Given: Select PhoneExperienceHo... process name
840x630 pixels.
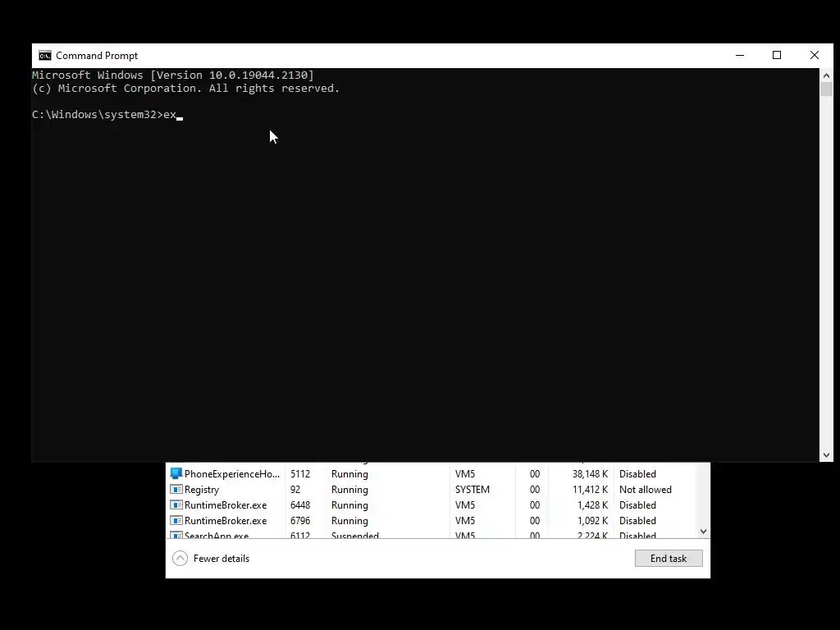Looking at the screenshot, I should coord(232,474).
